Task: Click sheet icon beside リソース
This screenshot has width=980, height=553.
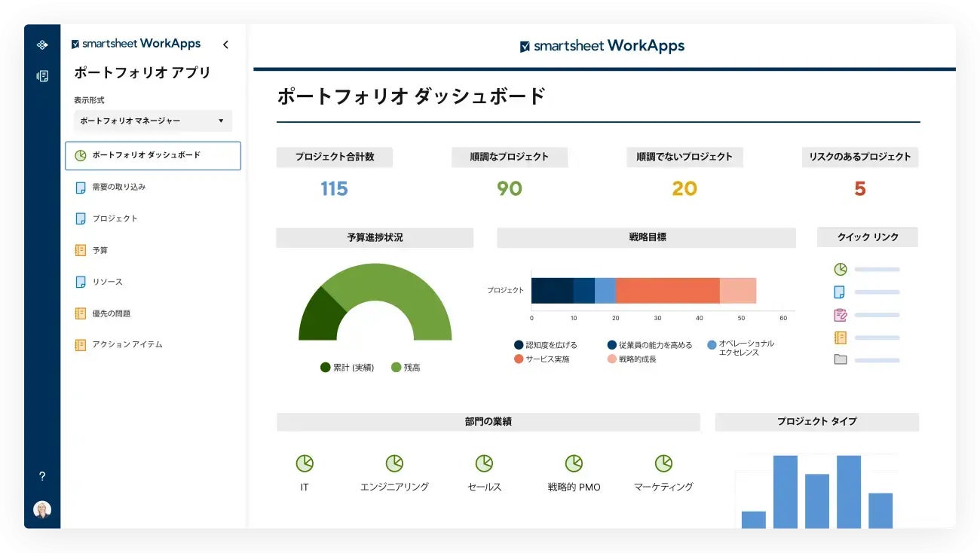Action: [x=81, y=282]
